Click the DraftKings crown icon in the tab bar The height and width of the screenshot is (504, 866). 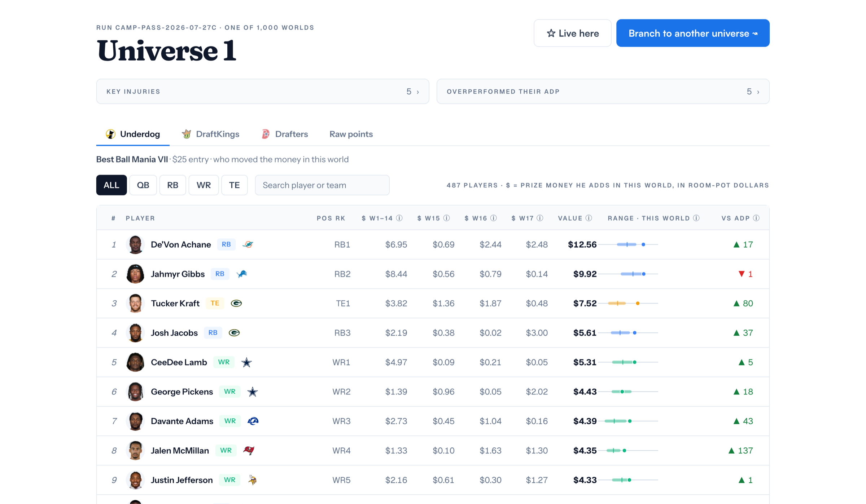pyautogui.click(x=186, y=134)
